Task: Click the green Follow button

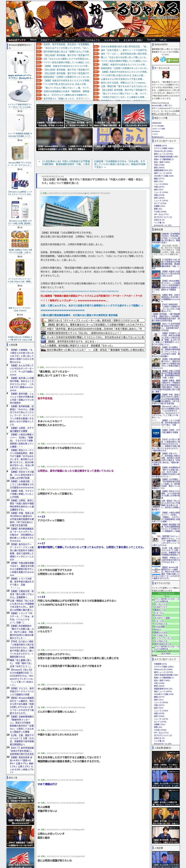Action: click(x=173, y=60)
